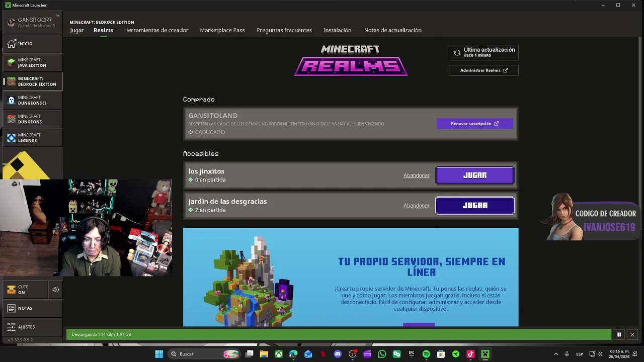This screenshot has width=644, height=362.
Task: Open TikTok from the taskbar
Action: 470,354
